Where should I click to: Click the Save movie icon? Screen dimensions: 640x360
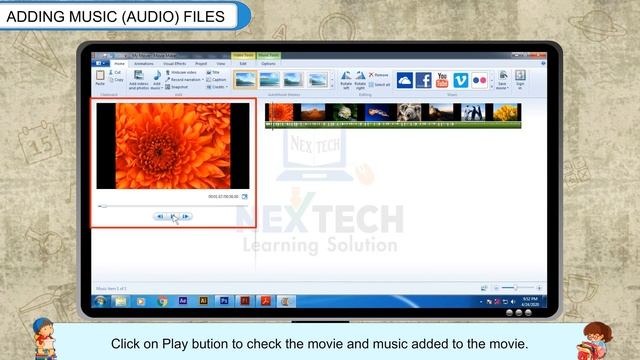click(503, 76)
